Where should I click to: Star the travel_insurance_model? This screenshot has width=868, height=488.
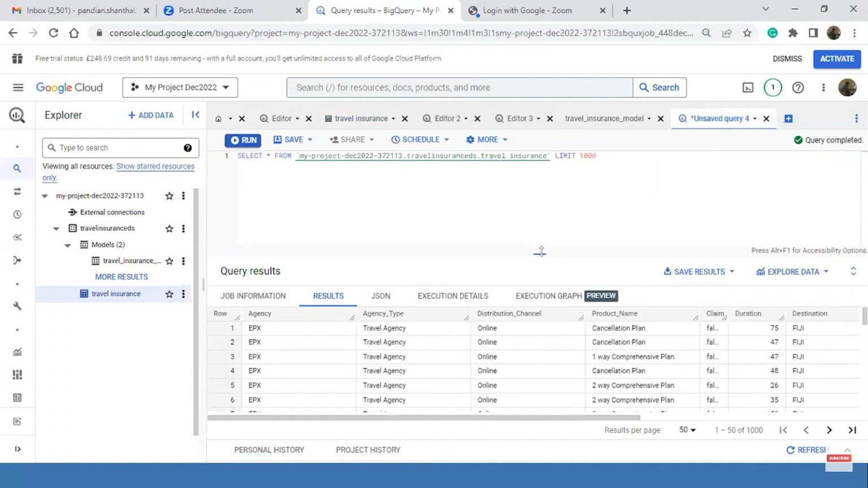point(169,260)
